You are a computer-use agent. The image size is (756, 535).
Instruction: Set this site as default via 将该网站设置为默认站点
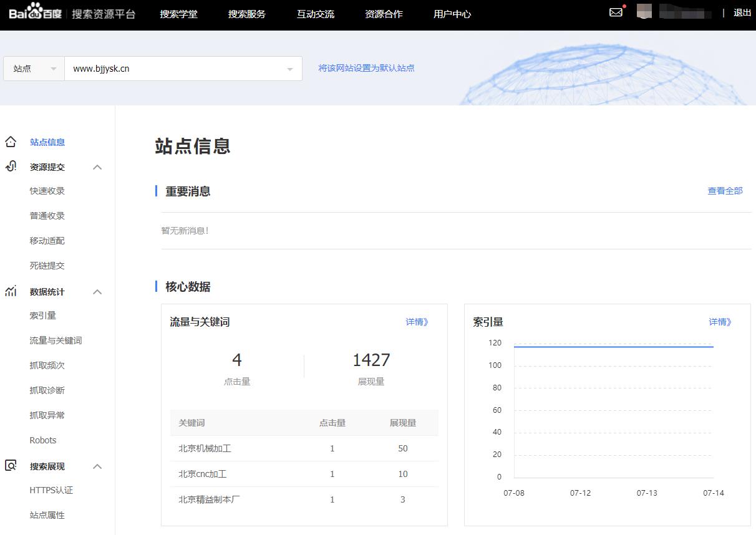click(367, 68)
